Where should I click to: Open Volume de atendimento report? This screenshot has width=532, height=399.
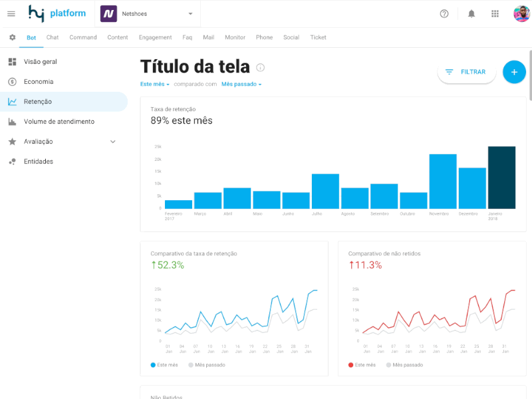coord(11,121)
